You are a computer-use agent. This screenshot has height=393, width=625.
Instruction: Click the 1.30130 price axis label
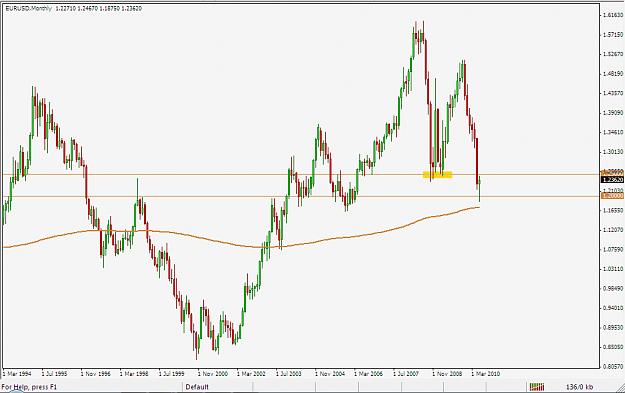[613, 152]
